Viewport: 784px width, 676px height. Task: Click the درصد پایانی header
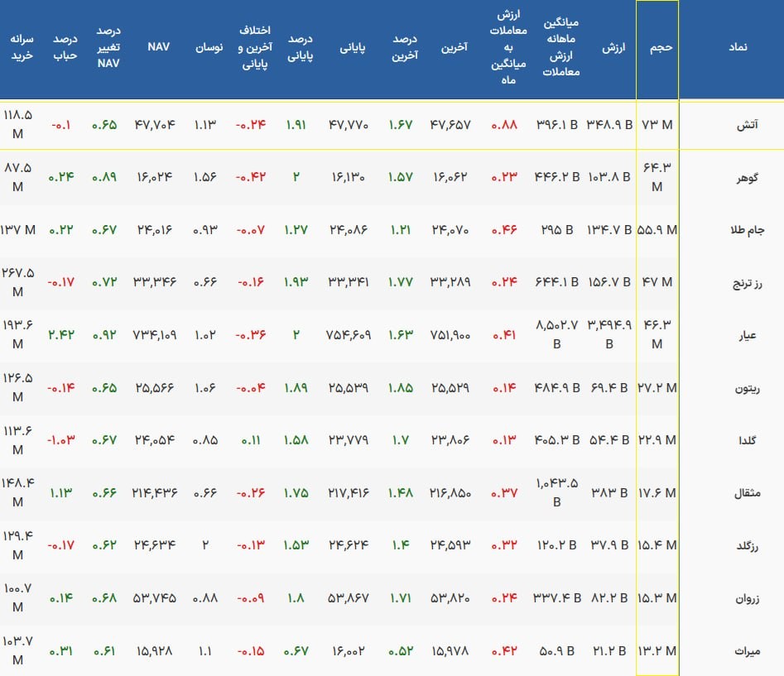[300, 47]
